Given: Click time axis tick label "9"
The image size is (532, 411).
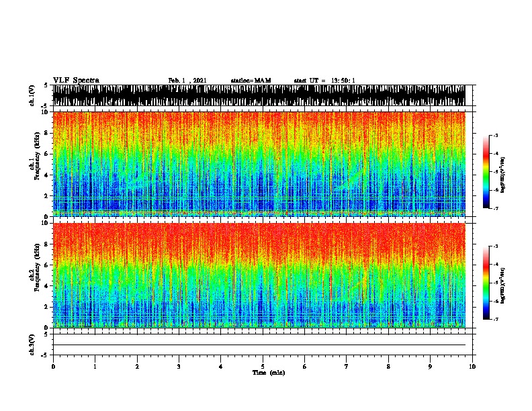Looking at the screenshot, I should [430, 367].
